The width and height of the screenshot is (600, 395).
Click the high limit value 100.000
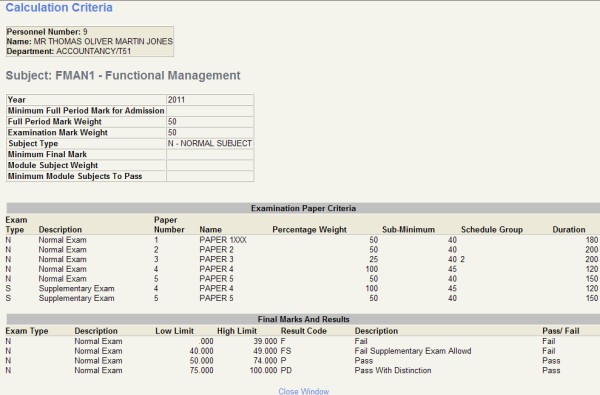263,371
